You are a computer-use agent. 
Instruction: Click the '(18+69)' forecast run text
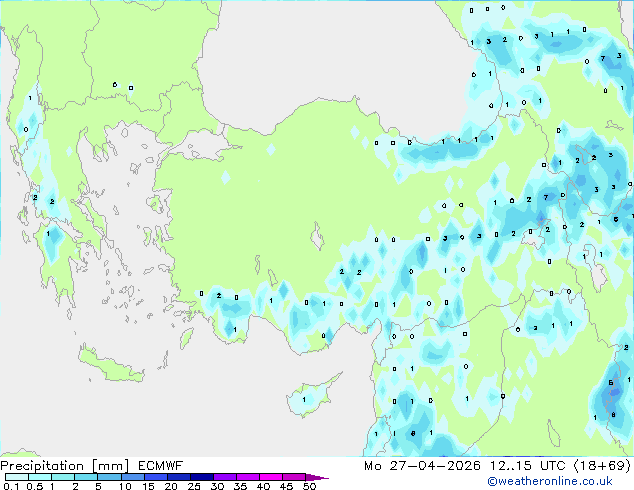click(602, 466)
